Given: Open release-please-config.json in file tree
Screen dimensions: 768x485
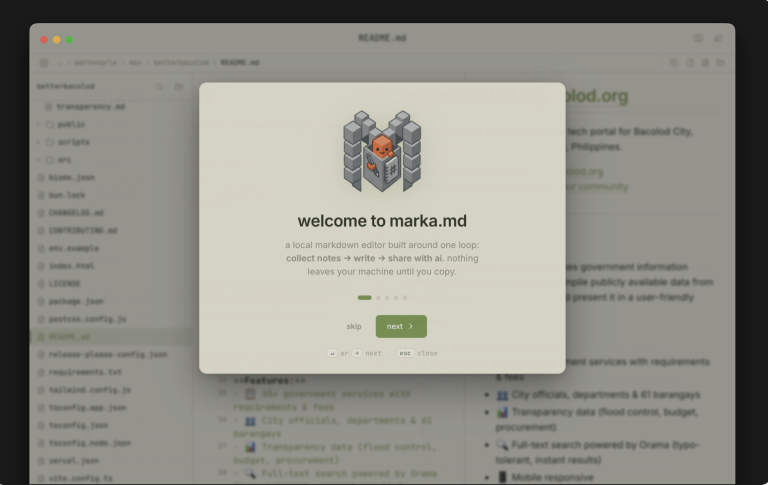Looking at the screenshot, I should (x=108, y=354).
